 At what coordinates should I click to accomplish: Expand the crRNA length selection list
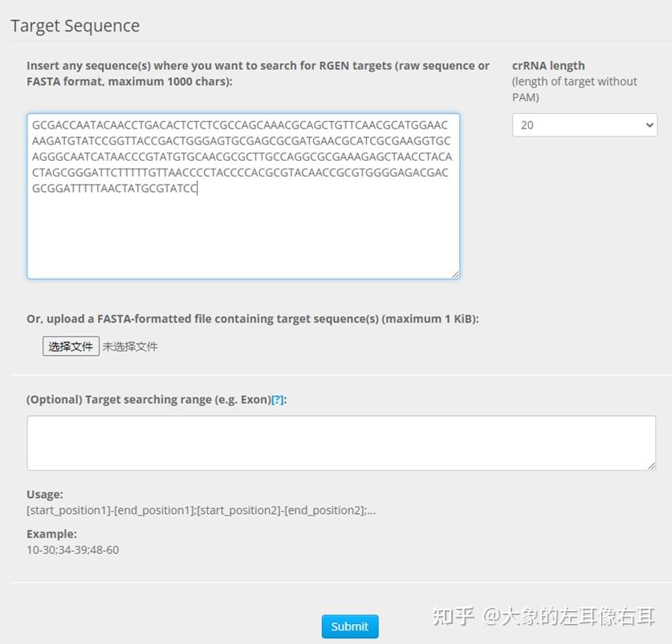(584, 125)
